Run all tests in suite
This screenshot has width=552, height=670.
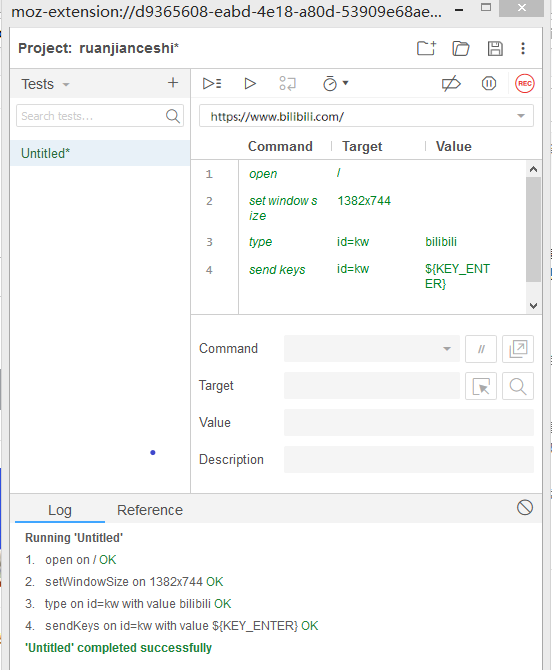pyautogui.click(x=212, y=83)
